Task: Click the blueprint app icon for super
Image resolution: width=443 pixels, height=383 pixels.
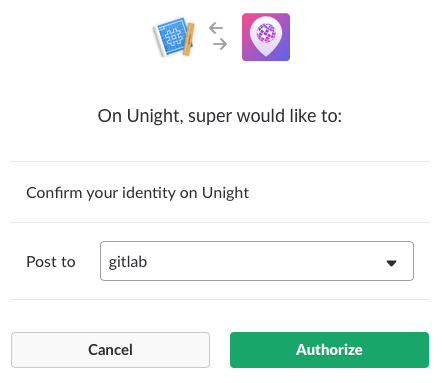Action: coord(174,37)
